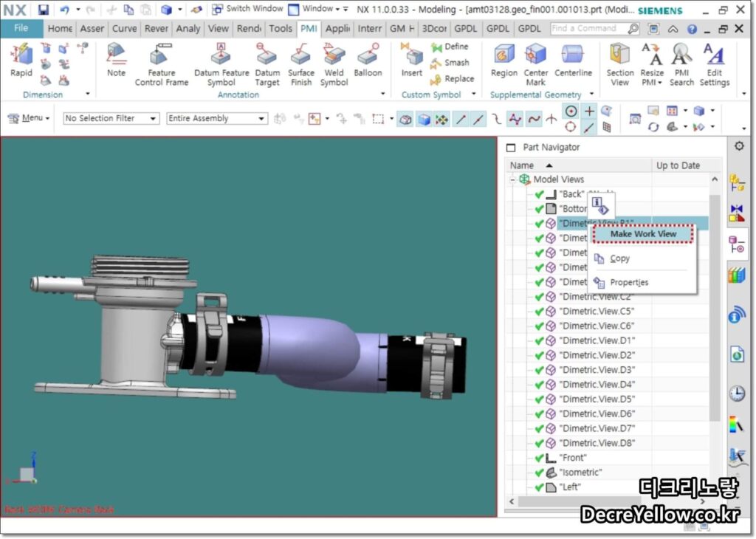Toggle the green check for "Left" view
Screen dimensions: 756x539
pyautogui.click(x=539, y=487)
